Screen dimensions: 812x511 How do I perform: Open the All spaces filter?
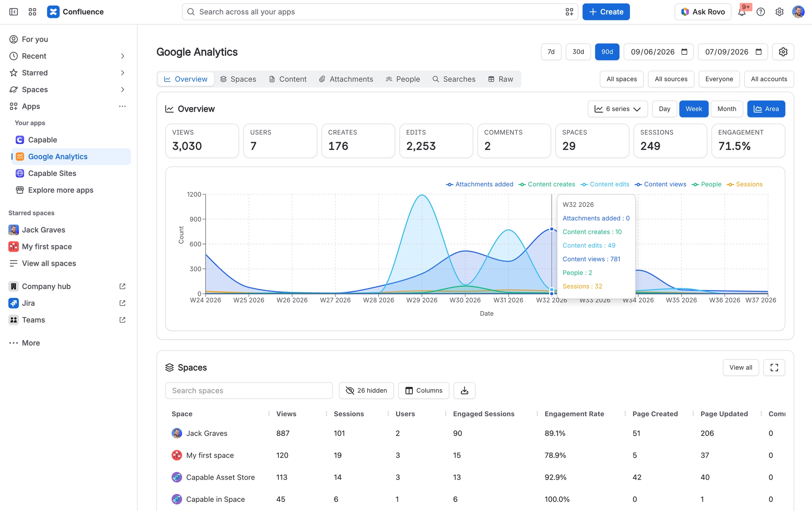(x=622, y=79)
